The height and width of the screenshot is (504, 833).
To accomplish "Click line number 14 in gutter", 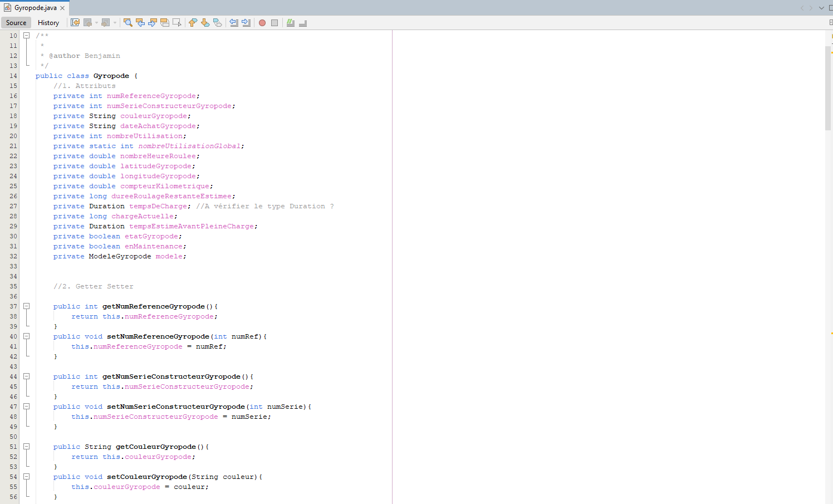I will coord(13,76).
